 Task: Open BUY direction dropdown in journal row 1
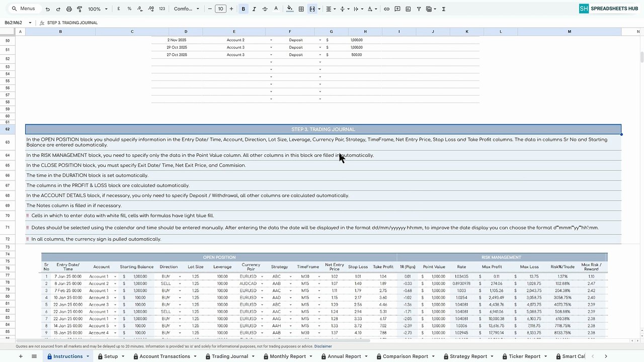(180, 277)
